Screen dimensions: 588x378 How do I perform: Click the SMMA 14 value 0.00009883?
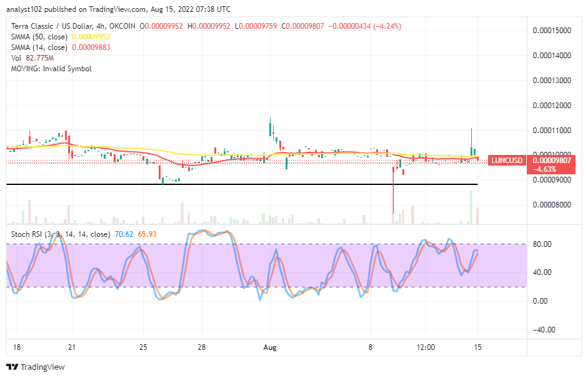coord(91,47)
